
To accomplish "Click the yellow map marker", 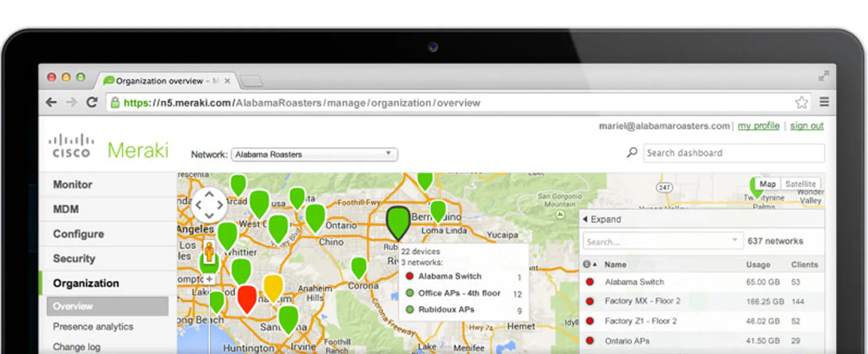I will point(273,288).
